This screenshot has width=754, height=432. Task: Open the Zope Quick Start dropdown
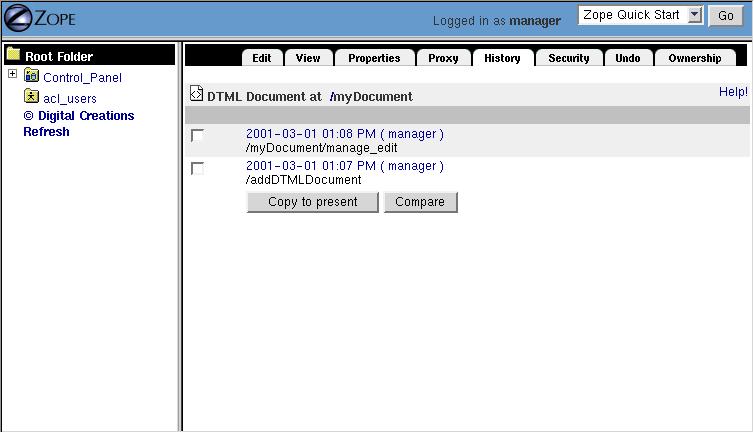point(642,16)
